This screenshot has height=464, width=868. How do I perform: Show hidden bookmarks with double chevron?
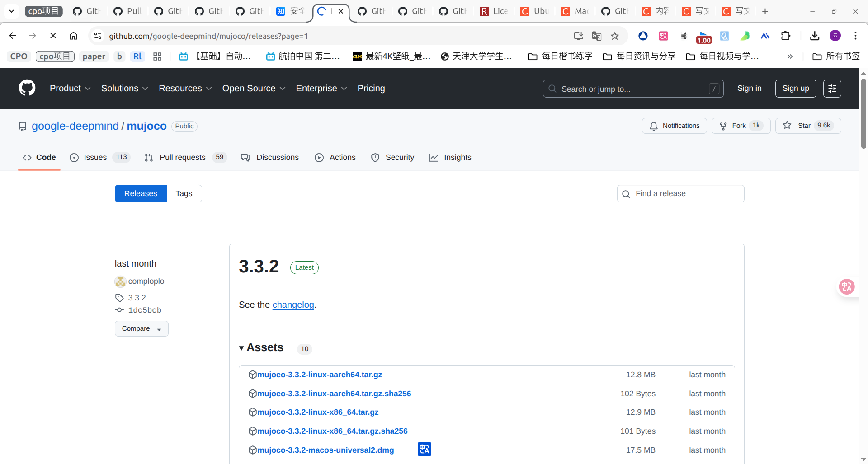tap(790, 56)
